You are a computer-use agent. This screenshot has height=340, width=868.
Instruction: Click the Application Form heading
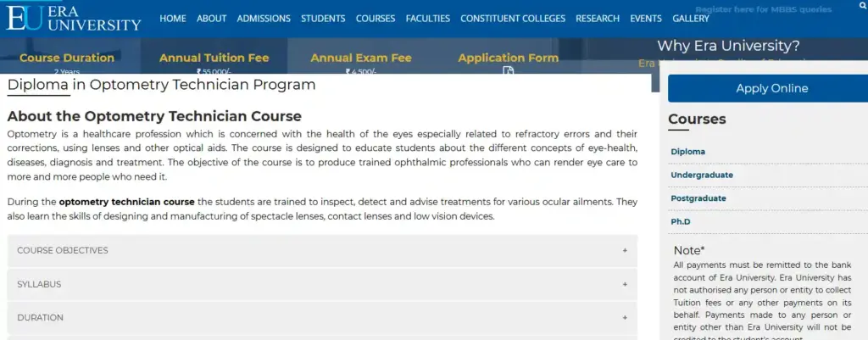click(508, 58)
